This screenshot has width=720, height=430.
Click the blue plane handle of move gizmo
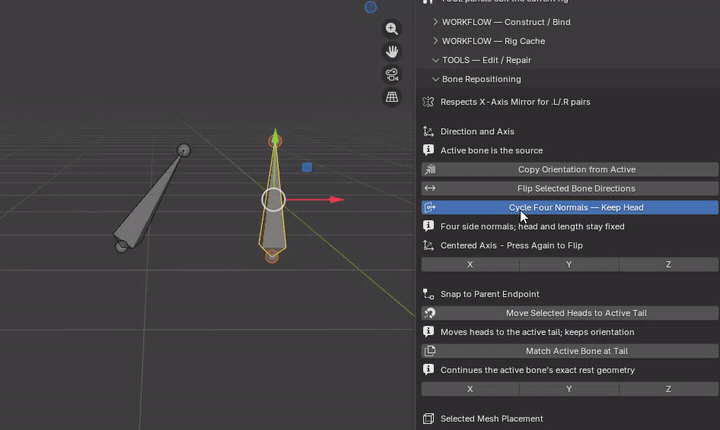(x=307, y=167)
